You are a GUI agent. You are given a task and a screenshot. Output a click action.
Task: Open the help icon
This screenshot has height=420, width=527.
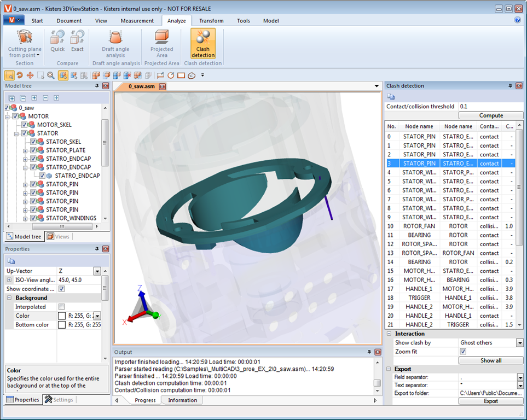click(x=518, y=20)
